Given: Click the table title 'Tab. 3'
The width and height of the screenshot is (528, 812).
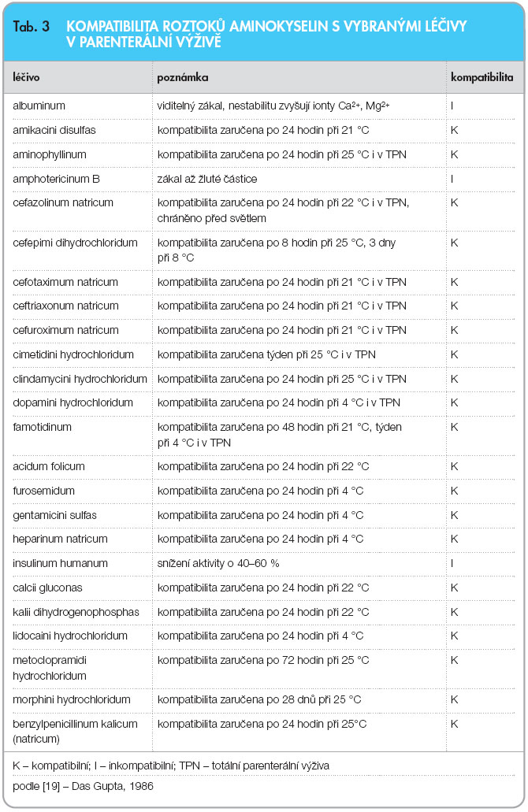Looking at the screenshot, I should [x=31, y=27].
